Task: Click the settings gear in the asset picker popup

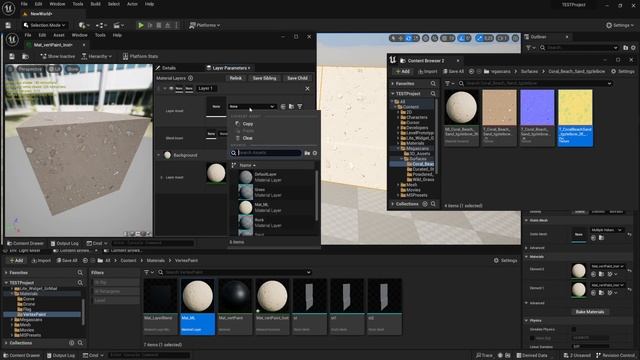Action: pos(315,153)
